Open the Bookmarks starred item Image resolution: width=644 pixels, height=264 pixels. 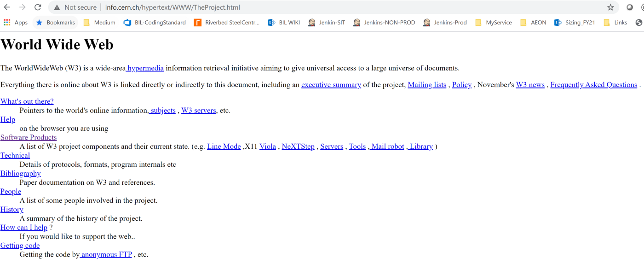[x=56, y=23]
